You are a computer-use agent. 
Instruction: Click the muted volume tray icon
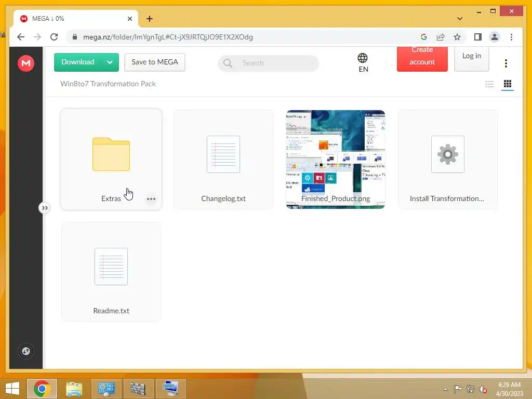tap(483, 389)
